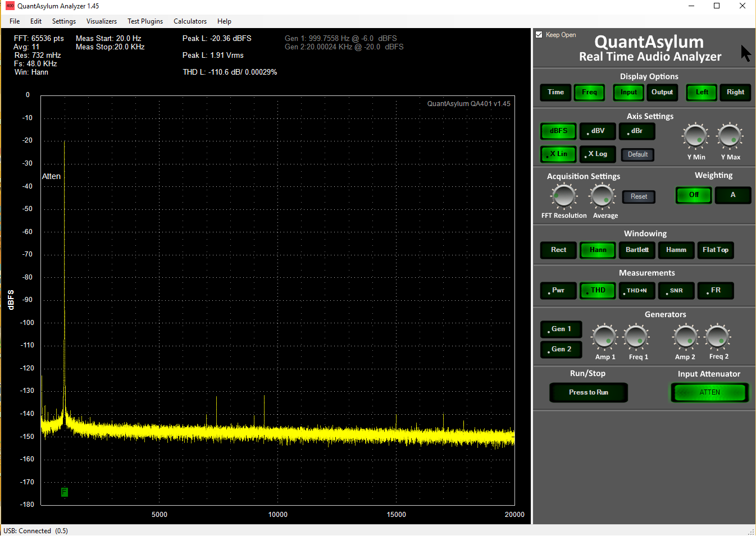Image resolution: width=756 pixels, height=536 pixels.
Task: Select the Freq display button
Action: 589,93
